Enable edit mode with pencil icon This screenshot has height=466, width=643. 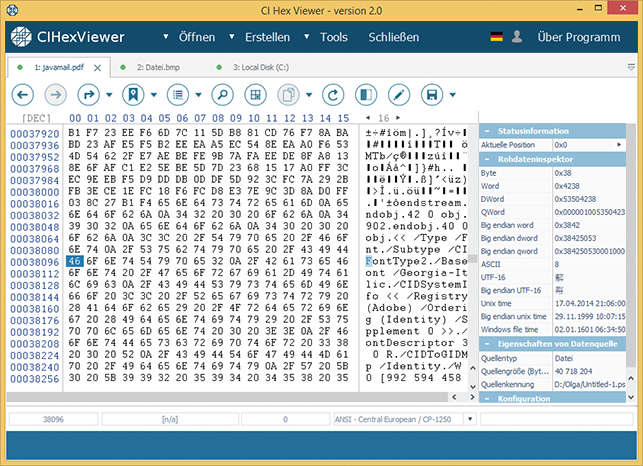(399, 95)
